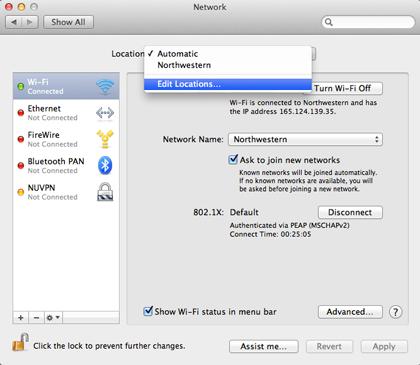The height and width of the screenshot is (365, 420).
Task: Click the Location label
Action: (x=128, y=54)
